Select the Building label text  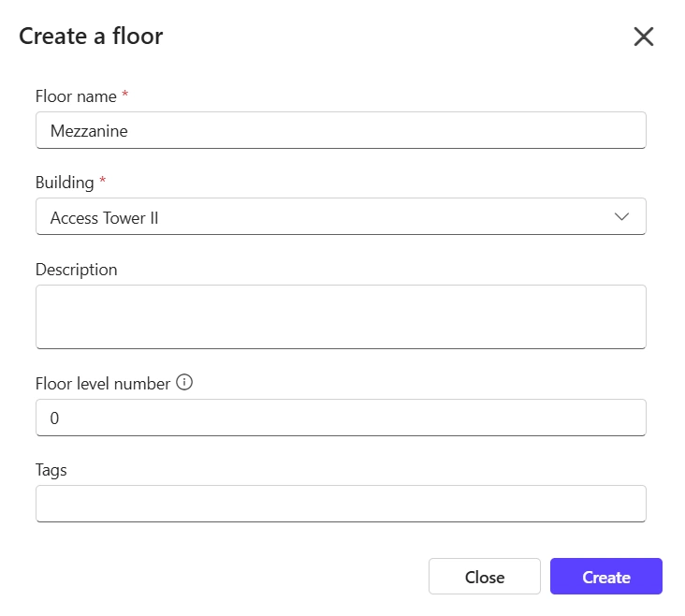65,183
